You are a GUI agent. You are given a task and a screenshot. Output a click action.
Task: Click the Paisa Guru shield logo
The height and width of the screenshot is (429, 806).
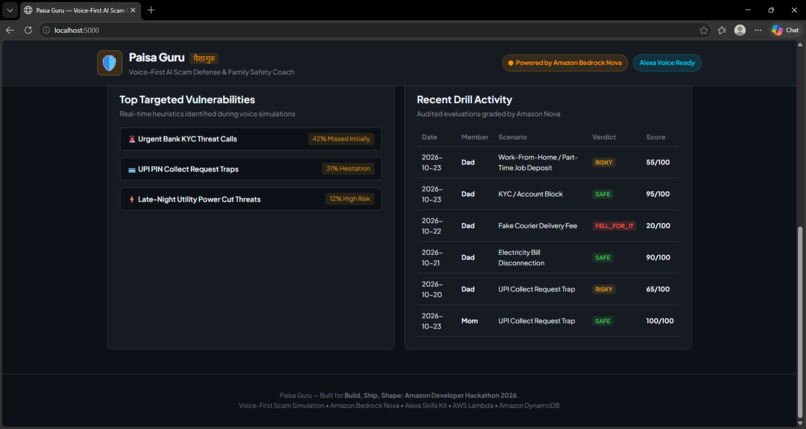coord(109,63)
